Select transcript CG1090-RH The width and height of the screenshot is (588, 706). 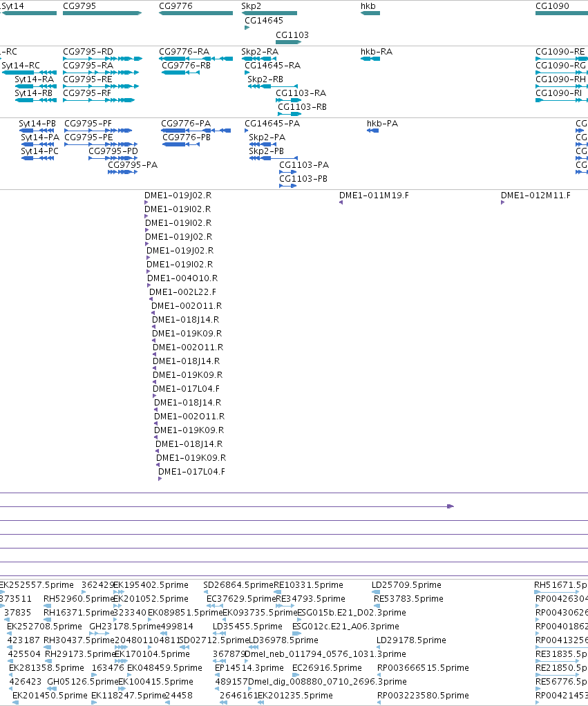click(x=560, y=79)
